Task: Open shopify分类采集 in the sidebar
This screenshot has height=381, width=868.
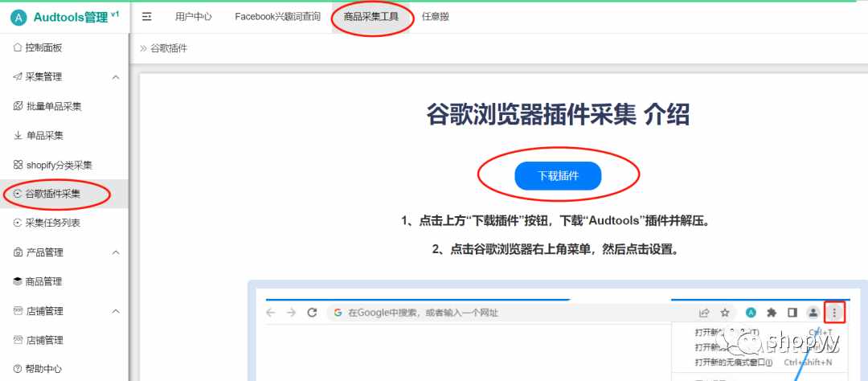Action: tap(59, 165)
